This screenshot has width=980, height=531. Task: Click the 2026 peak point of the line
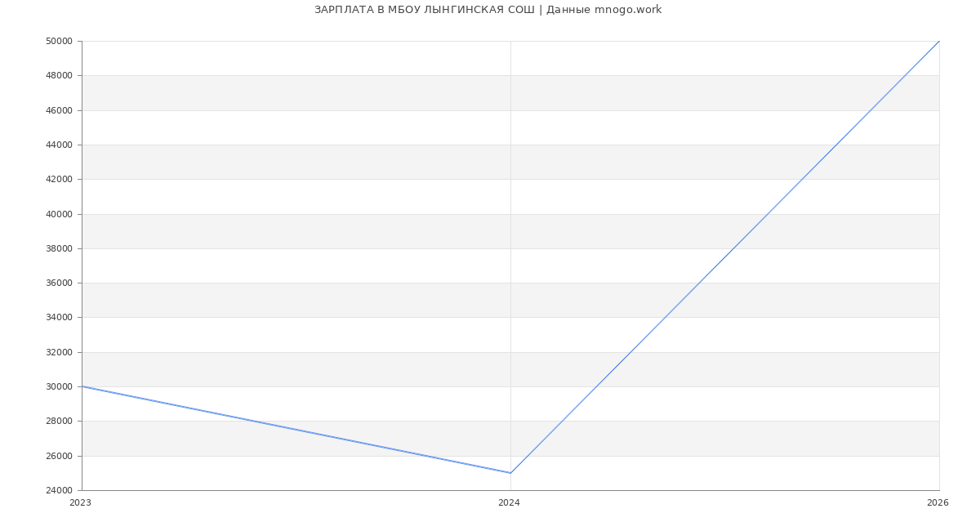pos(938,42)
